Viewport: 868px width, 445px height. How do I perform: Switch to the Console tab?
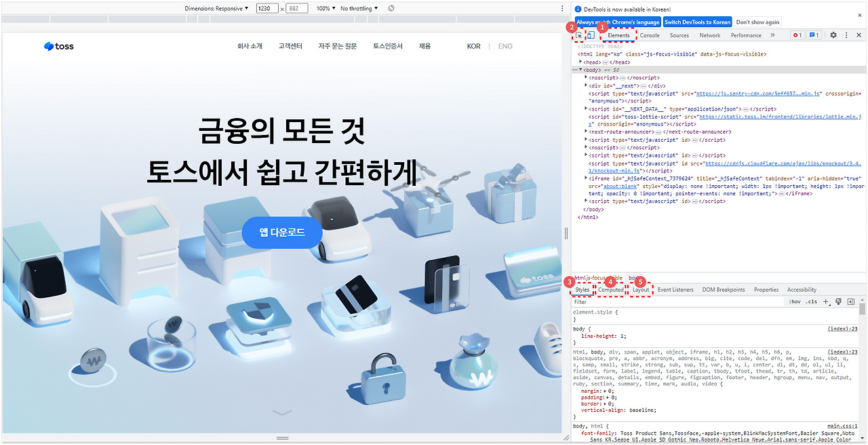(650, 35)
